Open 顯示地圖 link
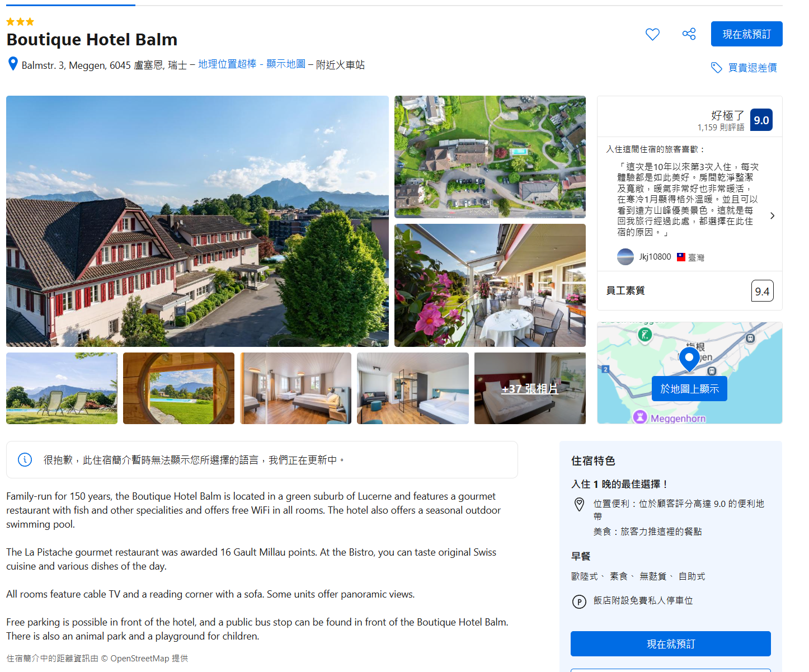 click(x=286, y=64)
